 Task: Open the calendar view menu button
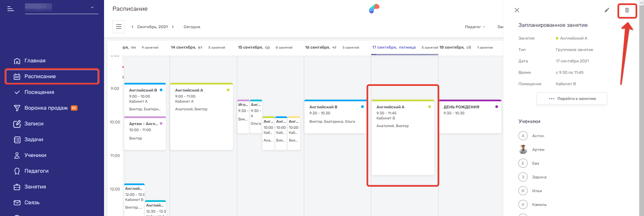click(118, 27)
